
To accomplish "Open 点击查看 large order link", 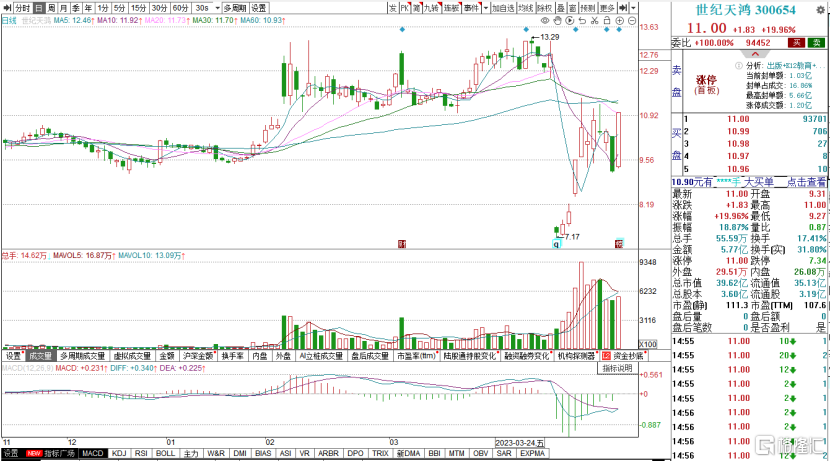I will tap(806, 182).
